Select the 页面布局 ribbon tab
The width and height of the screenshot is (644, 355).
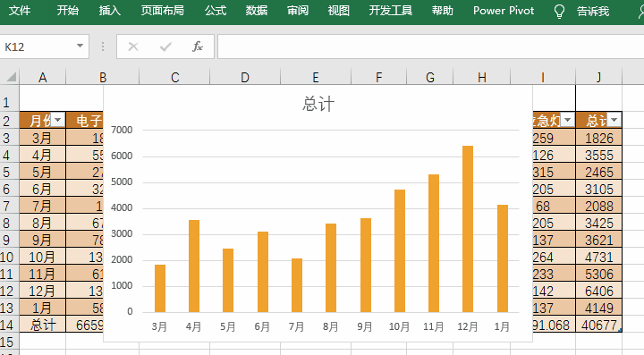[162, 10]
